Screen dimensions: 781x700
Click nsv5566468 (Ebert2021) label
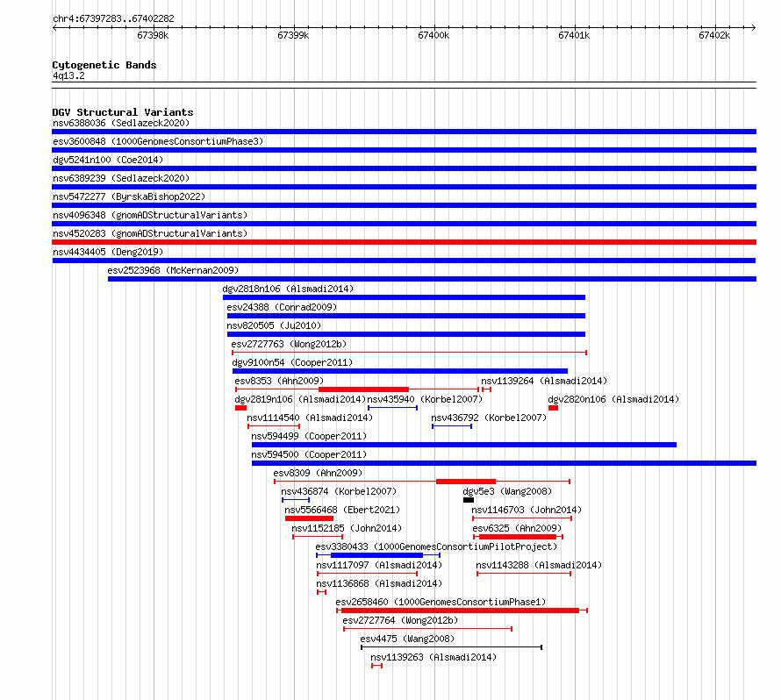pos(342,510)
